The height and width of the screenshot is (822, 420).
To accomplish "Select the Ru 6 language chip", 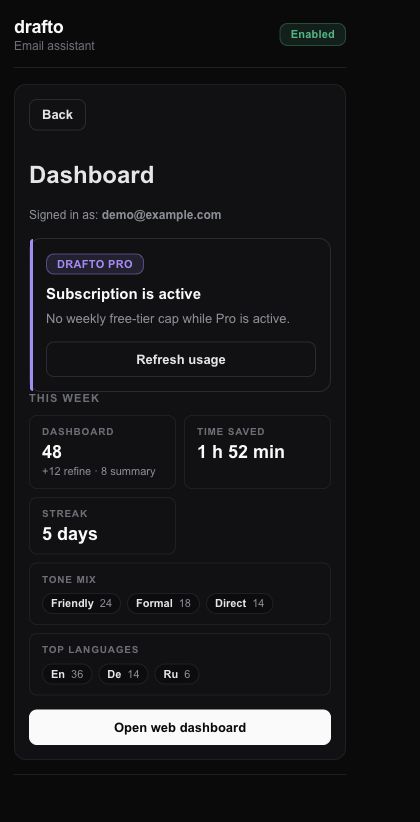I will pos(177,674).
